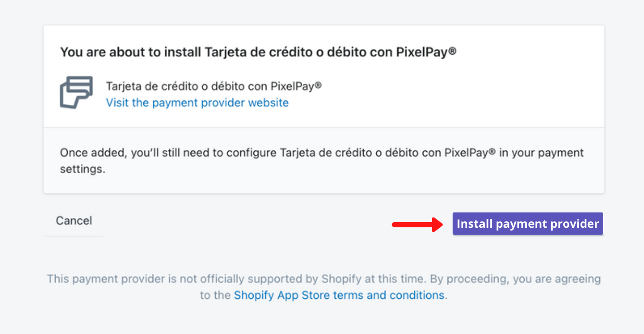644x334 pixels.
Task: Open Shopify App Store terms and conditions
Action: click(x=339, y=295)
